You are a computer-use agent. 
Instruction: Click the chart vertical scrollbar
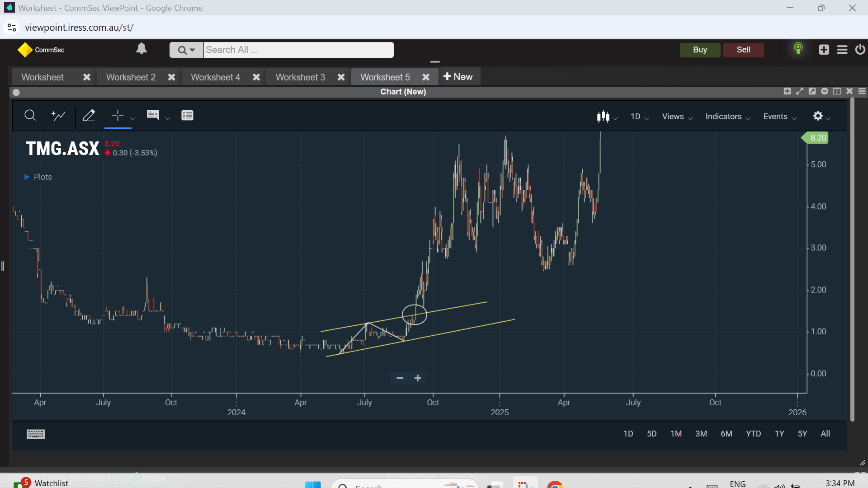coord(852,260)
